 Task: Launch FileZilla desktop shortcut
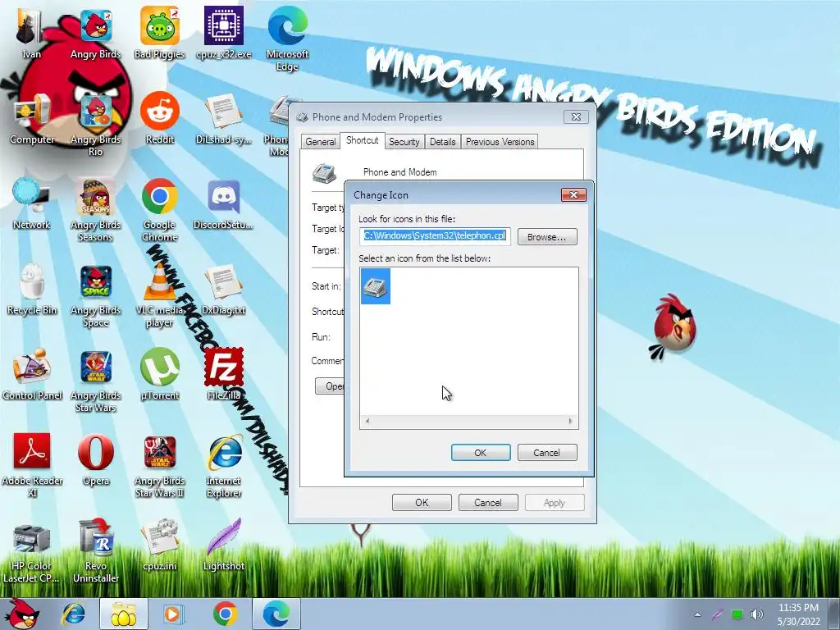tap(223, 374)
